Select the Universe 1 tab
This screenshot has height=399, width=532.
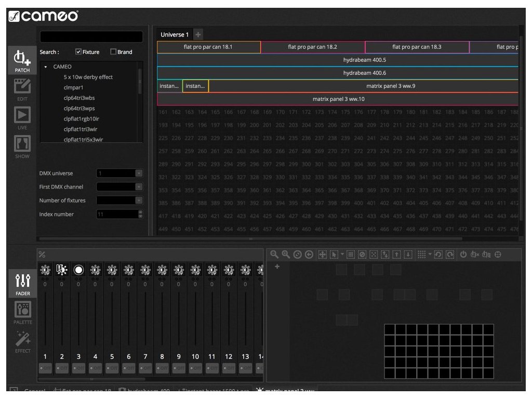click(x=175, y=35)
